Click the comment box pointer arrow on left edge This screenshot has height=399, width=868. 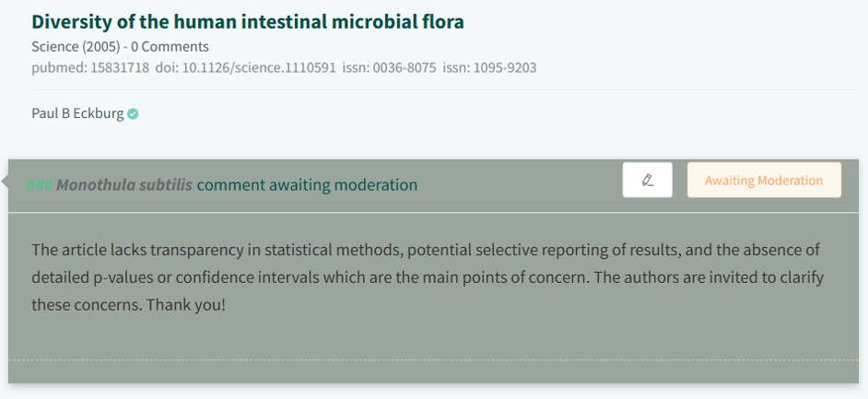click(x=5, y=182)
